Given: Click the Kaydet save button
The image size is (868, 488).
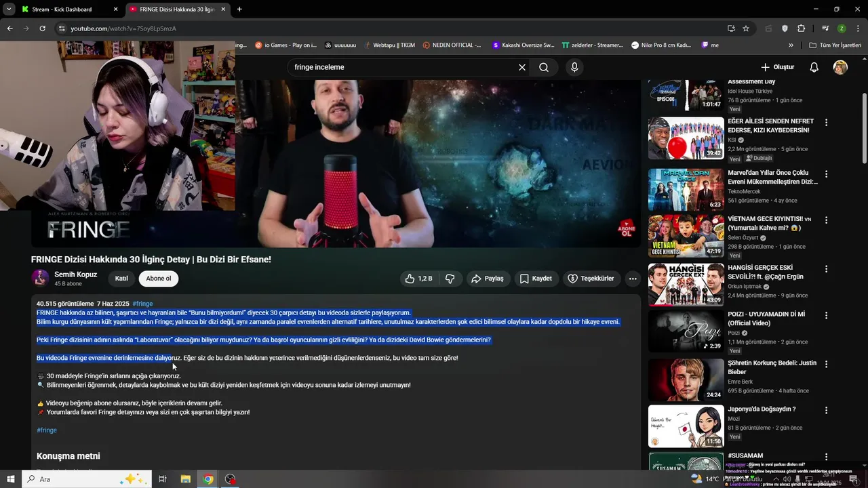Looking at the screenshot, I should tap(536, 279).
